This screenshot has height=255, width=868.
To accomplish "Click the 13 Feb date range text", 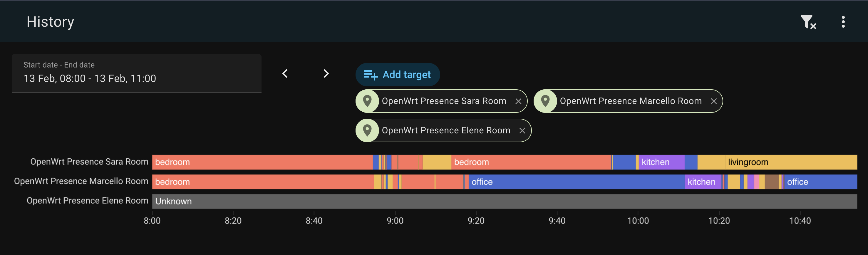I will click(90, 78).
